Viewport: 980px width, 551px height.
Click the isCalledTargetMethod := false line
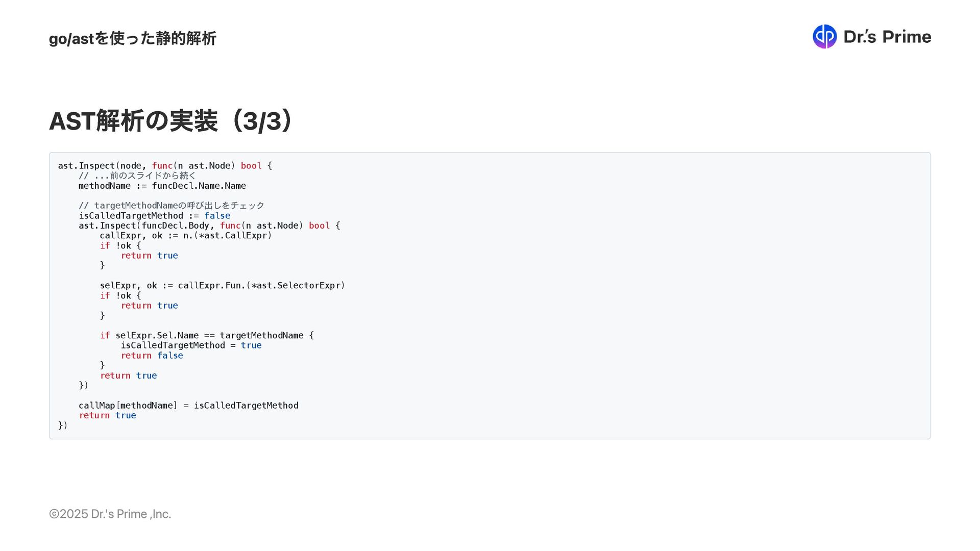[154, 216]
